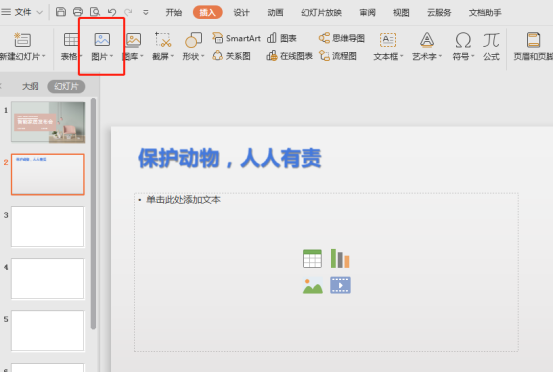This screenshot has width=554, height=373.
Task: Select blank slide 5 thumbnail
Action: coord(48,331)
